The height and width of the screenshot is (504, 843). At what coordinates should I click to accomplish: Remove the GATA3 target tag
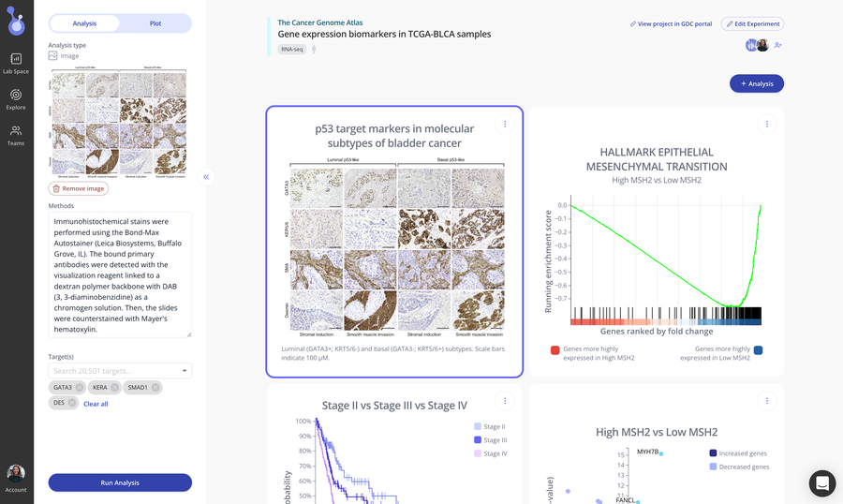80,387
